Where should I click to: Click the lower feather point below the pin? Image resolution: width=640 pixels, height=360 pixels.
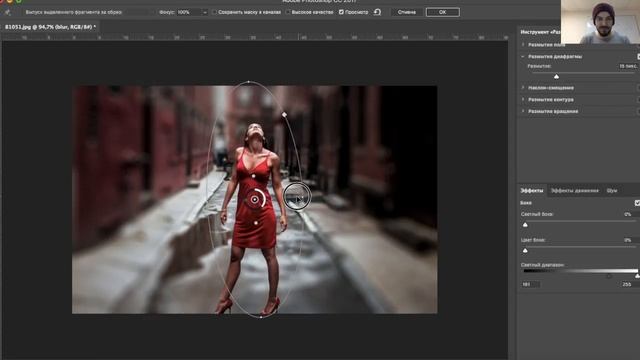pyautogui.click(x=256, y=223)
